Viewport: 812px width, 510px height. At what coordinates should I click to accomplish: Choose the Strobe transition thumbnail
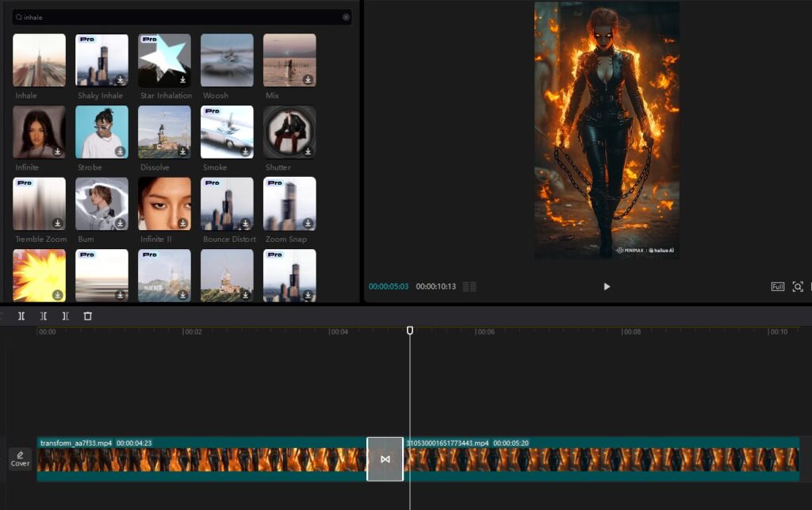pyautogui.click(x=102, y=132)
